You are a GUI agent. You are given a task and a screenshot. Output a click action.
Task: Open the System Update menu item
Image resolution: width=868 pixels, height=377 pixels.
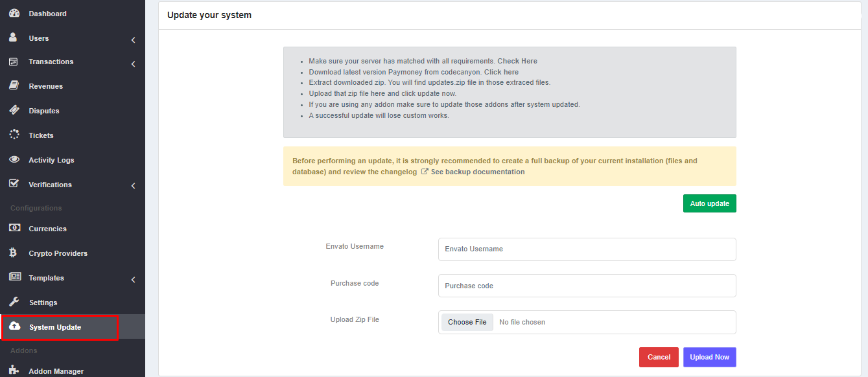55,327
